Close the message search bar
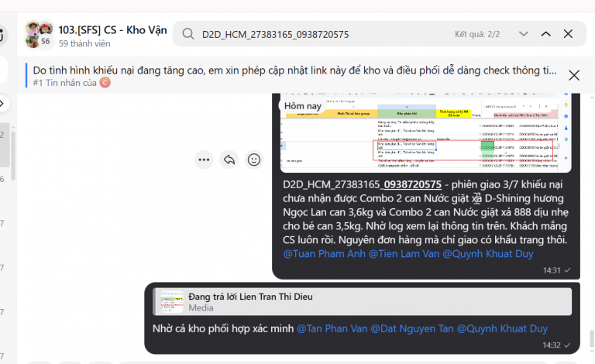This screenshot has height=364, width=595. point(568,34)
